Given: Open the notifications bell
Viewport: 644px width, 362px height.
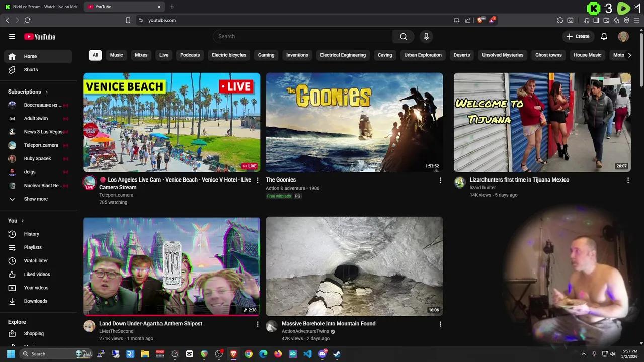Looking at the screenshot, I should (604, 36).
